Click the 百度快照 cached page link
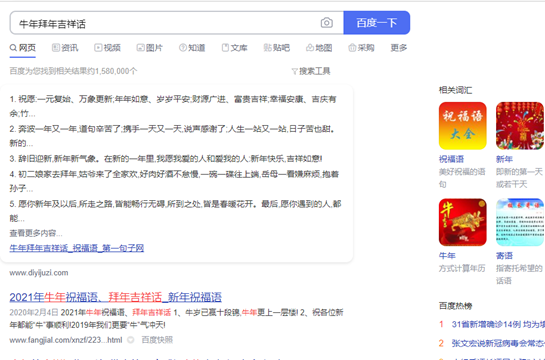Image resolution: width=545 pixels, height=360 pixels. (x=157, y=340)
